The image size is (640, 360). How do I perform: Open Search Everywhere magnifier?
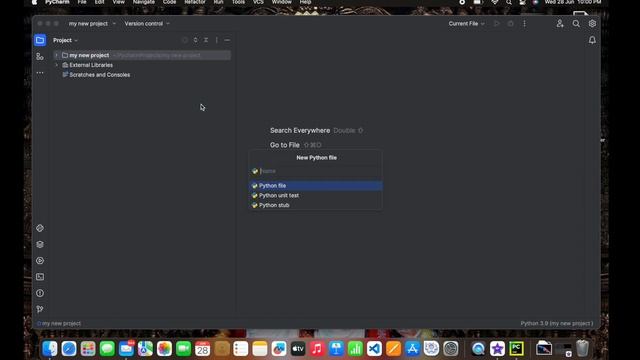point(576,24)
